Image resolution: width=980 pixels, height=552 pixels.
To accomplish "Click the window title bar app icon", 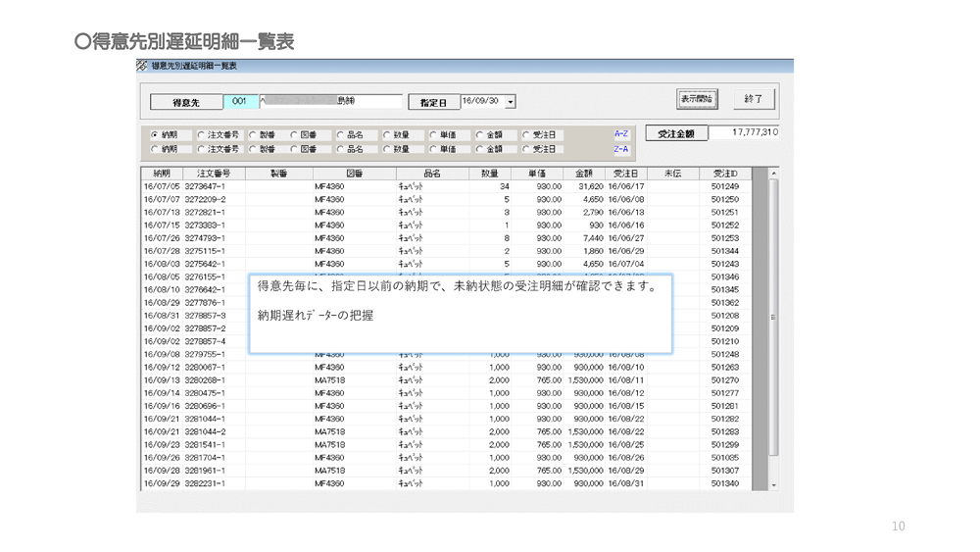I will click(142, 66).
